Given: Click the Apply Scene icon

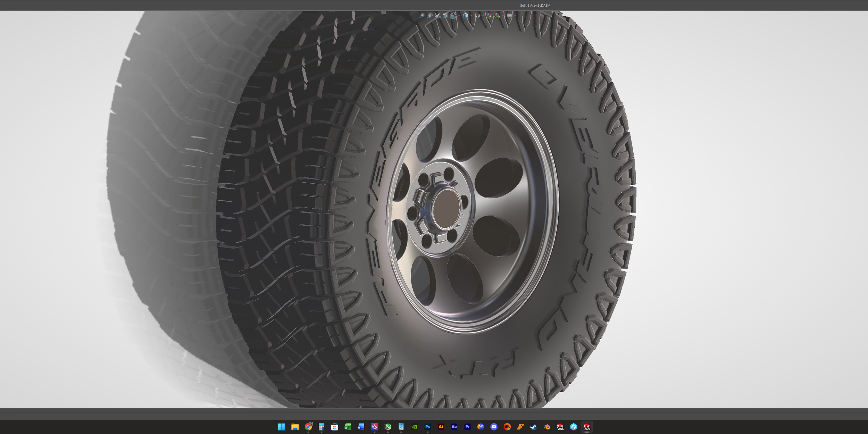Looking at the screenshot, I should [497, 16].
